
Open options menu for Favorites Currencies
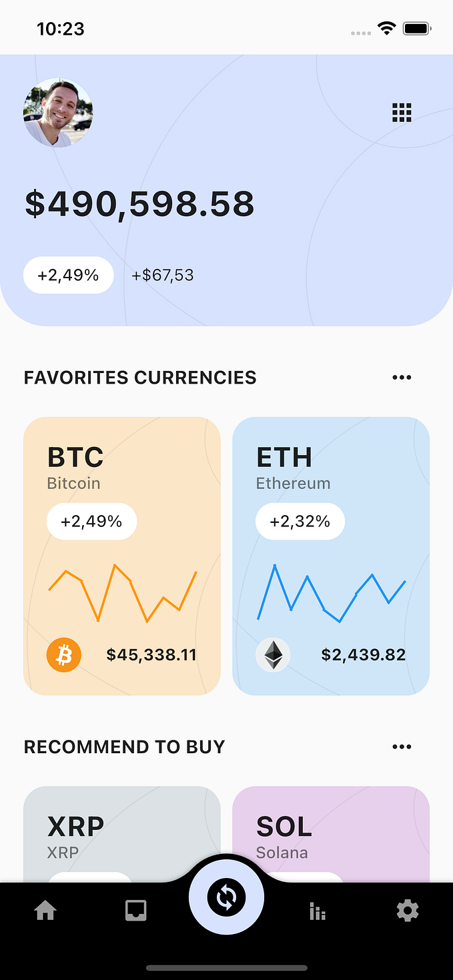point(402,377)
